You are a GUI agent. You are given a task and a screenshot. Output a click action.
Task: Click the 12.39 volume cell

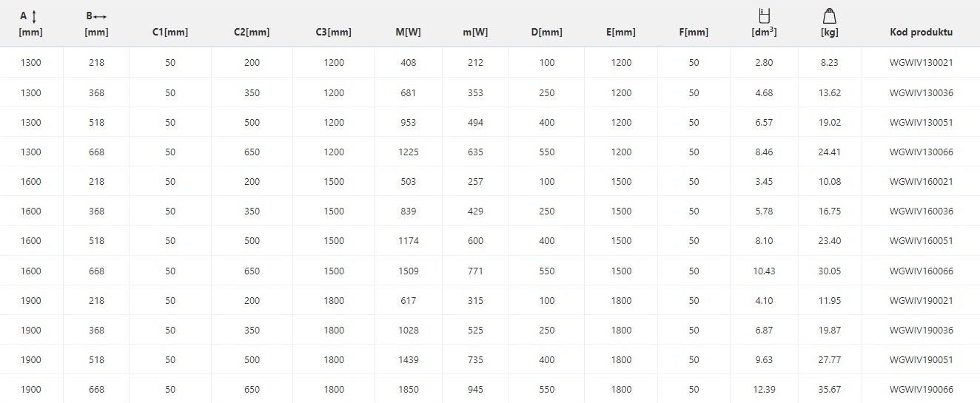[765, 390]
